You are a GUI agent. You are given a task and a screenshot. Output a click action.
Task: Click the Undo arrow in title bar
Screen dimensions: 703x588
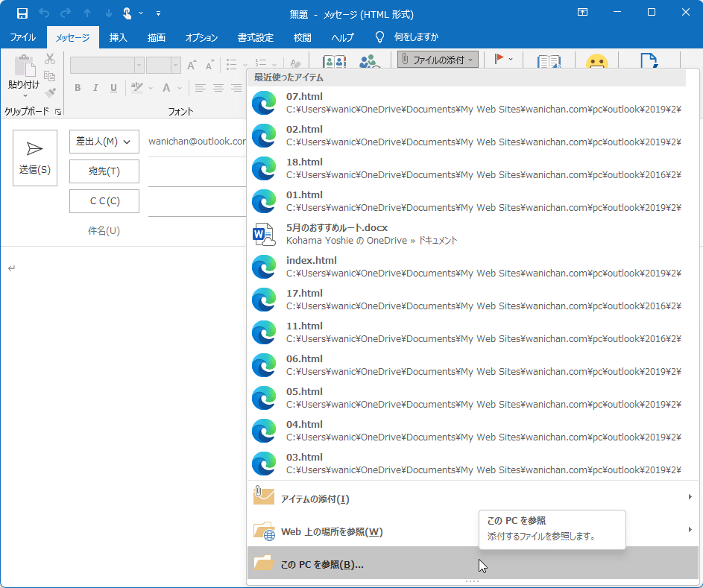pos(44,13)
